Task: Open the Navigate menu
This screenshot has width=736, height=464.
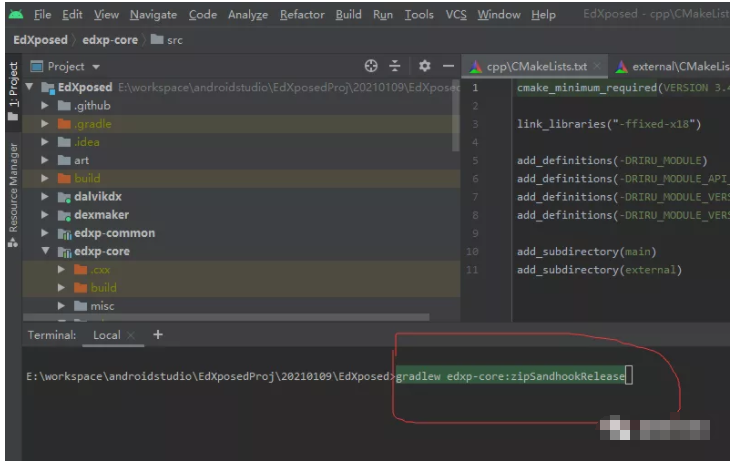Action: [153, 15]
